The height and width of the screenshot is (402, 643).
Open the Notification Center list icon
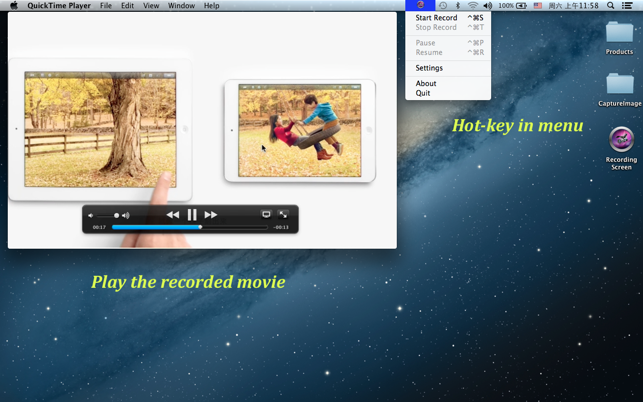pos(627,5)
